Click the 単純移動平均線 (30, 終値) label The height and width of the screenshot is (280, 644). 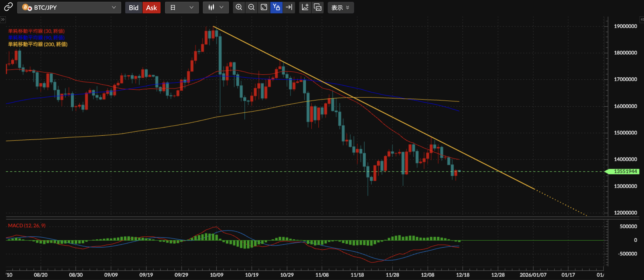pyautogui.click(x=36, y=31)
